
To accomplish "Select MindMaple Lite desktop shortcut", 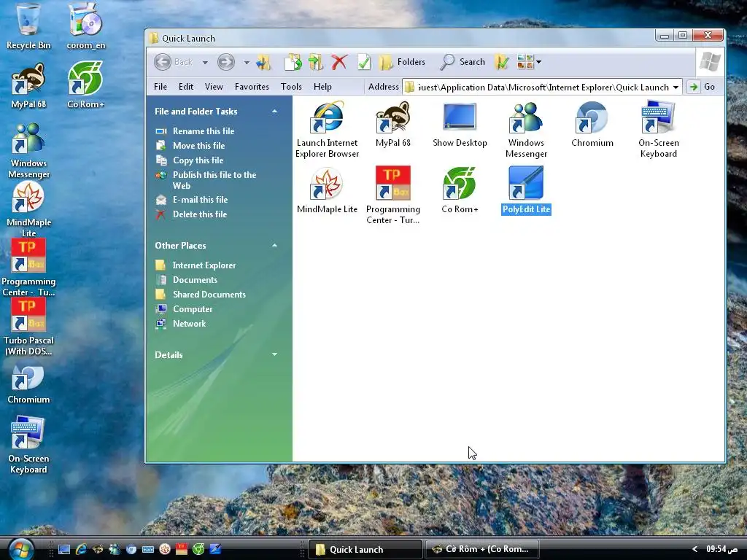I will (x=28, y=209).
